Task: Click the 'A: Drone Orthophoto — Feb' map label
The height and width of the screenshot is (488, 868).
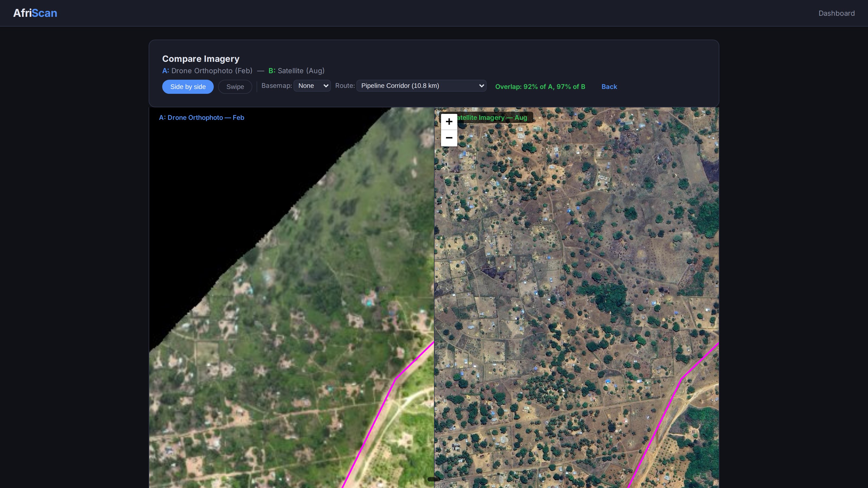Action: [202, 118]
